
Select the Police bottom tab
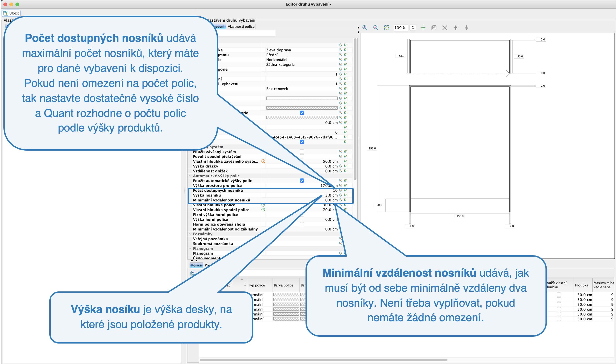click(x=196, y=265)
